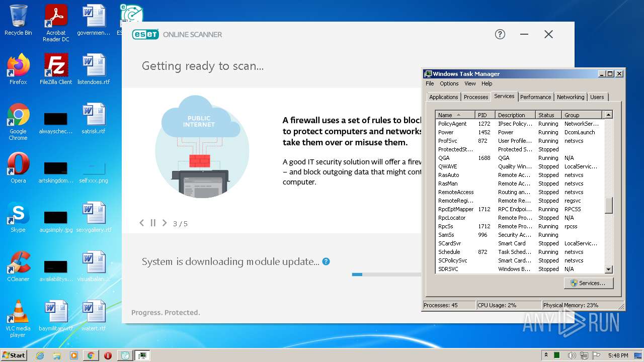The width and height of the screenshot is (644, 362).
Task: Select the PolicyAgent service row
Action: click(x=519, y=124)
